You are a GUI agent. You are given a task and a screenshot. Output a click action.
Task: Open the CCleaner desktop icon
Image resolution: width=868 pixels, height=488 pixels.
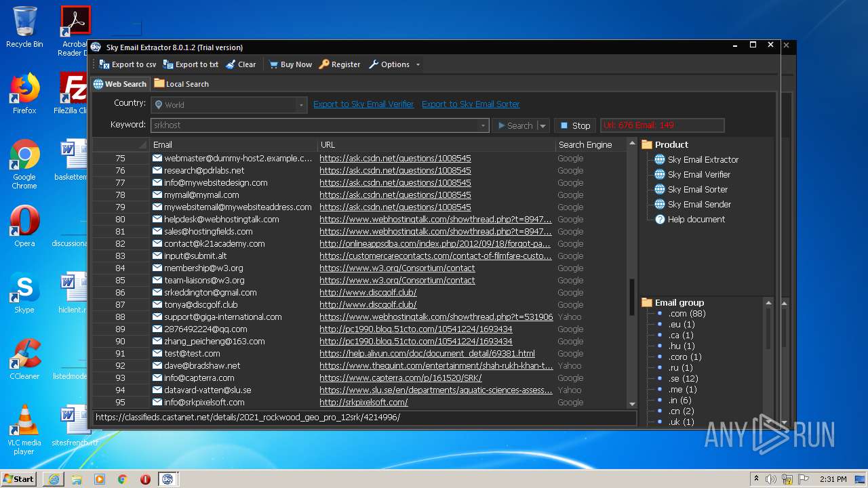[x=24, y=359]
